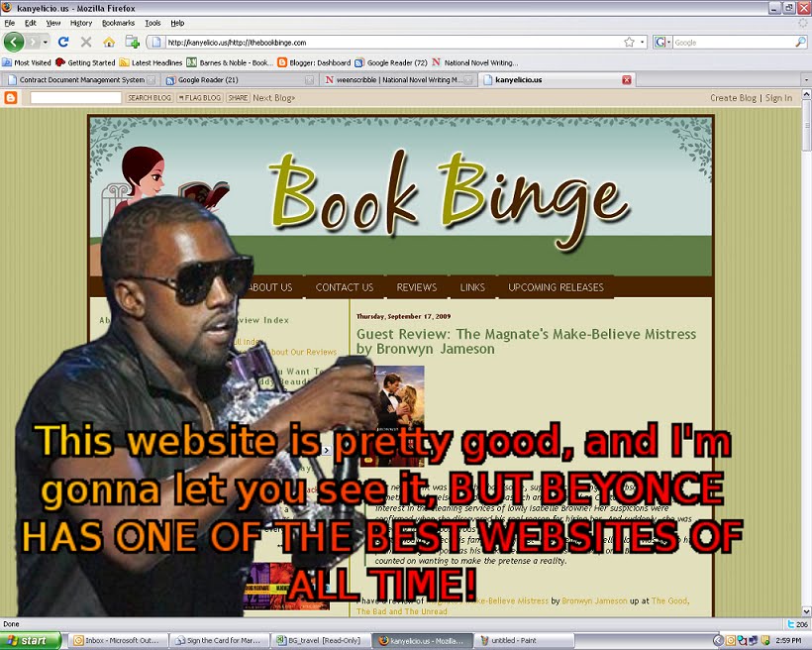Open the Windows start button
Screen dimensions: 812x650
[x=30, y=641]
